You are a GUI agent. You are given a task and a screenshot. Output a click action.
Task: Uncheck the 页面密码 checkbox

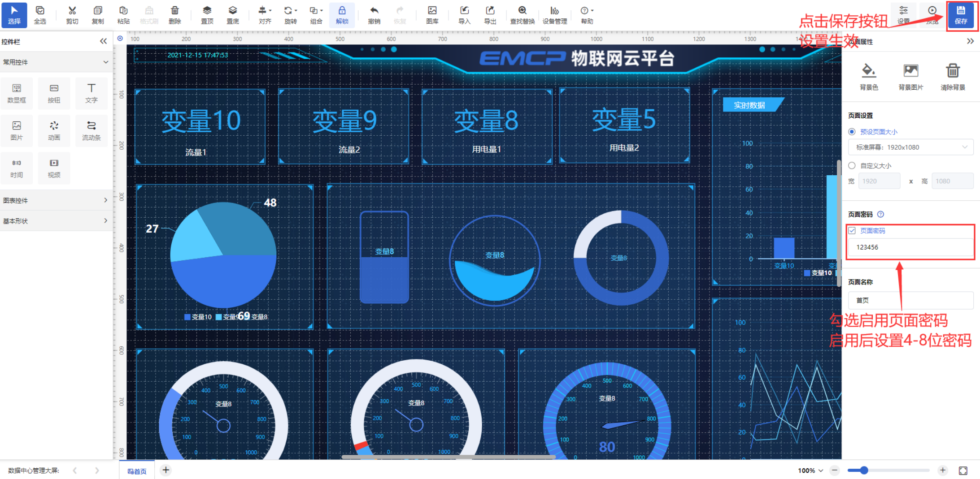(x=852, y=230)
